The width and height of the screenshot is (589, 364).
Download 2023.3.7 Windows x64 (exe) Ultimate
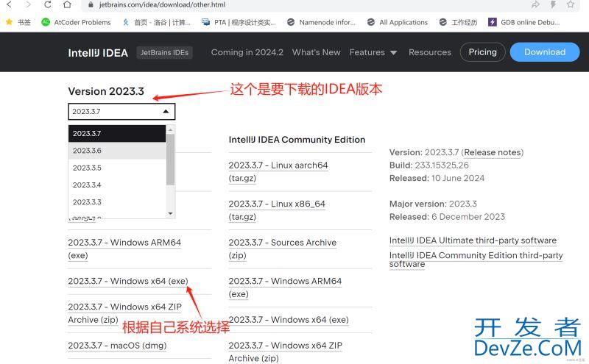tap(128, 281)
